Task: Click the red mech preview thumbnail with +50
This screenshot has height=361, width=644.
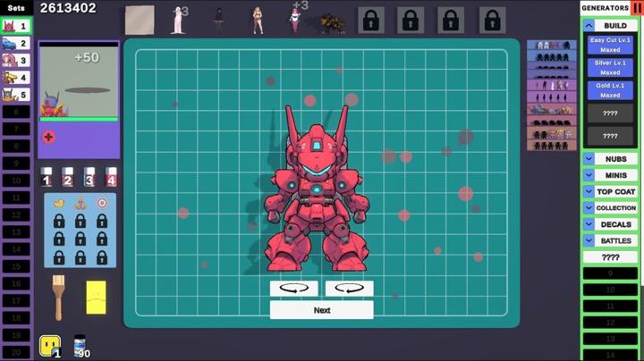Action: click(79, 83)
